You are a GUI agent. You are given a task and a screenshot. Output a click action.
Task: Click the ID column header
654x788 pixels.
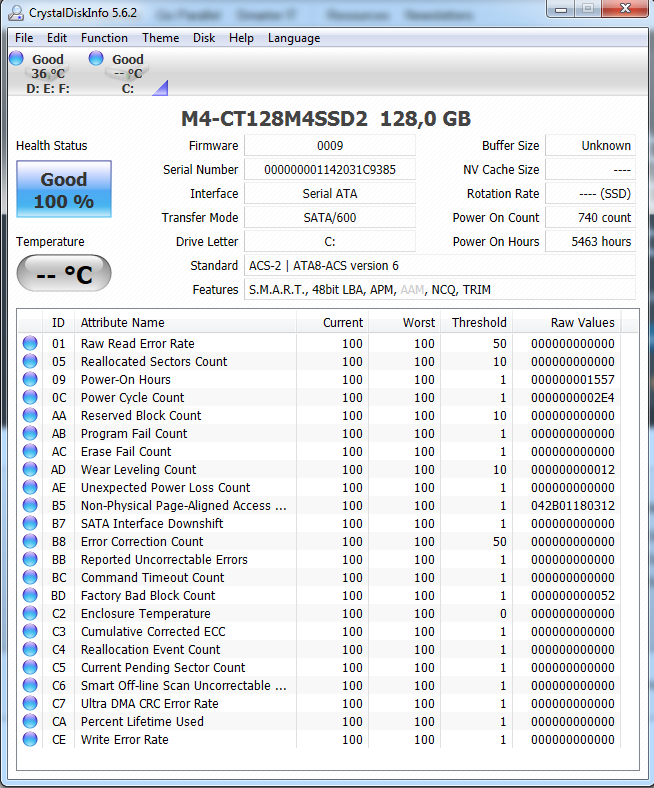(x=58, y=323)
